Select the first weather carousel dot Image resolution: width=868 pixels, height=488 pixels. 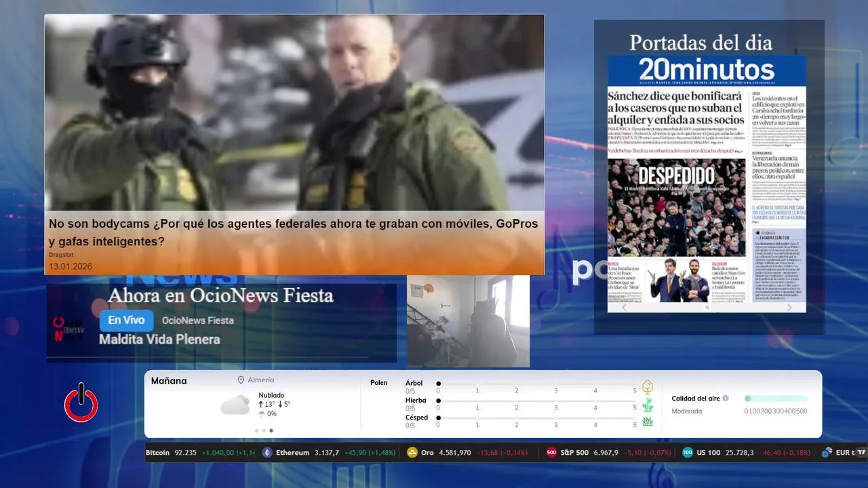(x=256, y=430)
